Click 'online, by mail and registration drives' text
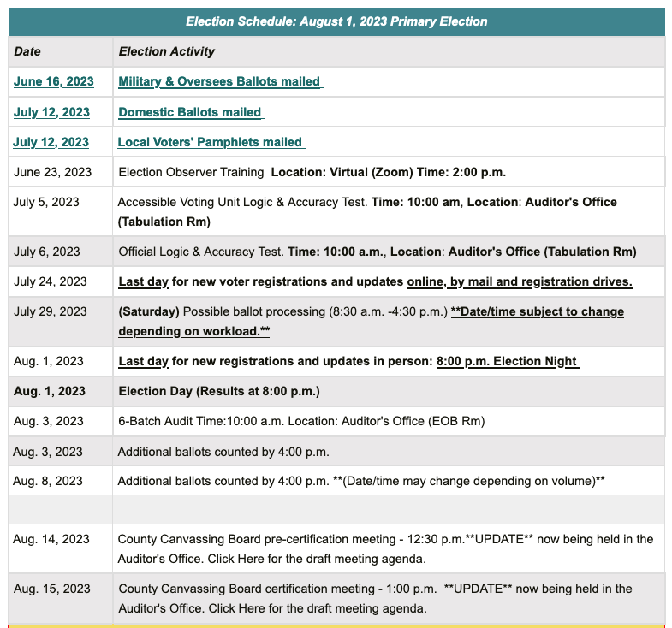Viewport: 672px width, 628px height. pyautogui.click(x=520, y=281)
